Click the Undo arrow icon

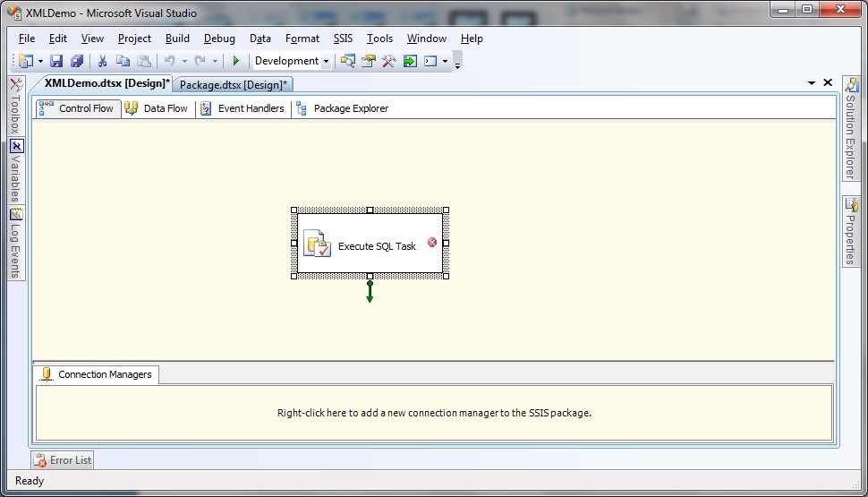[170, 61]
